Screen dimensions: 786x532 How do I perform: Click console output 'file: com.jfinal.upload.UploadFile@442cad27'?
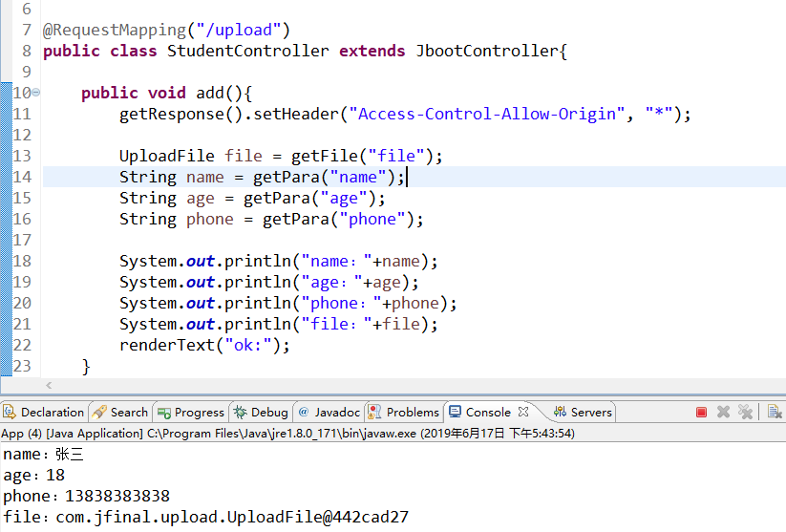[205, 517]
